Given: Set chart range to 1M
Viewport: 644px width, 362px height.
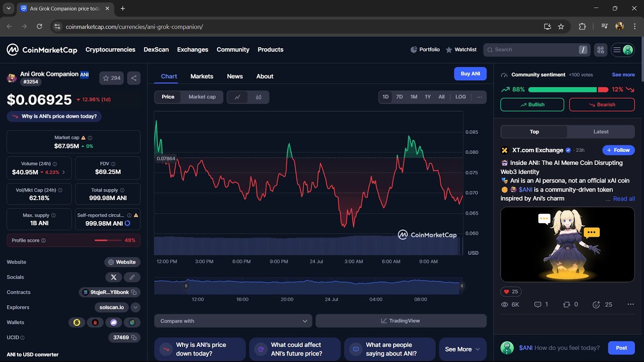Looking at the screenshot, I should coord(414,97).
